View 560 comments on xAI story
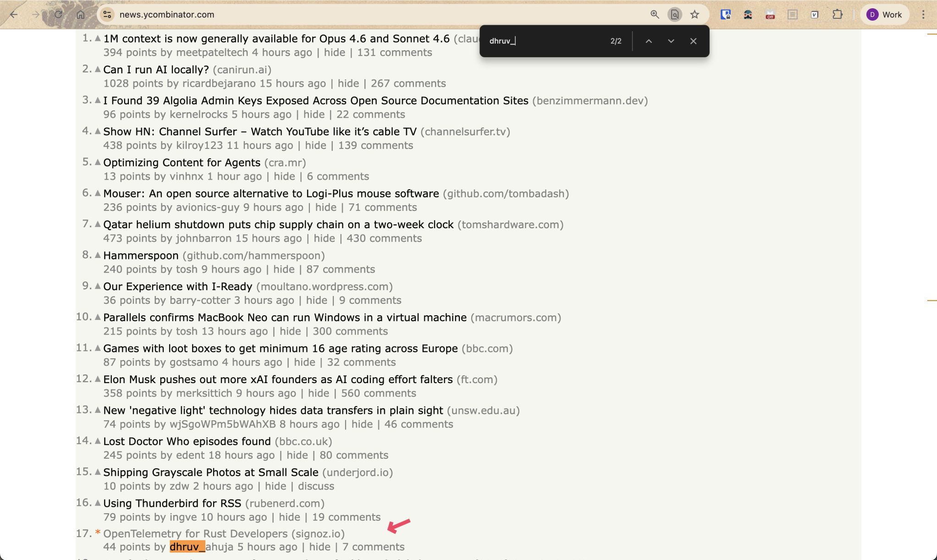937x560 pixels. click(x=379, y=393)
